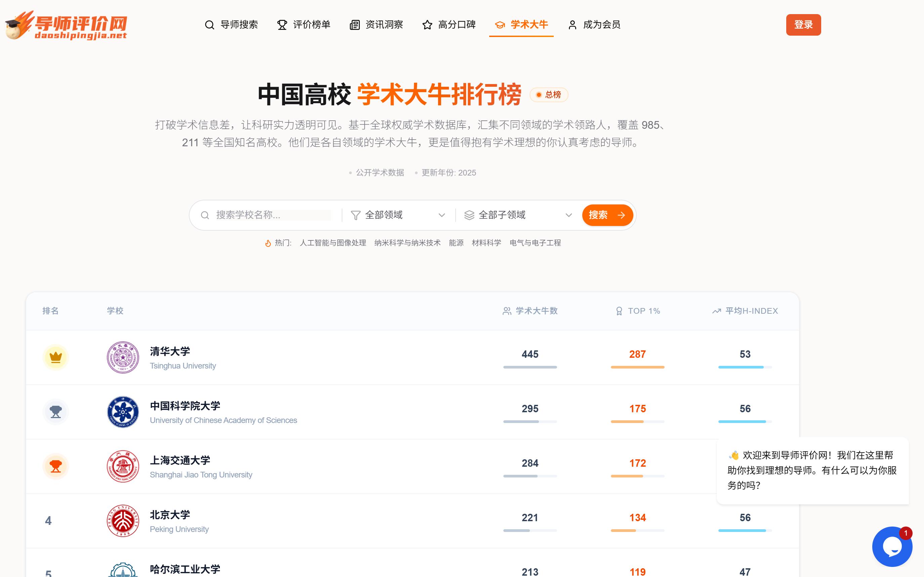
Task: Click the 排名 column header
Action: point(50,311)
